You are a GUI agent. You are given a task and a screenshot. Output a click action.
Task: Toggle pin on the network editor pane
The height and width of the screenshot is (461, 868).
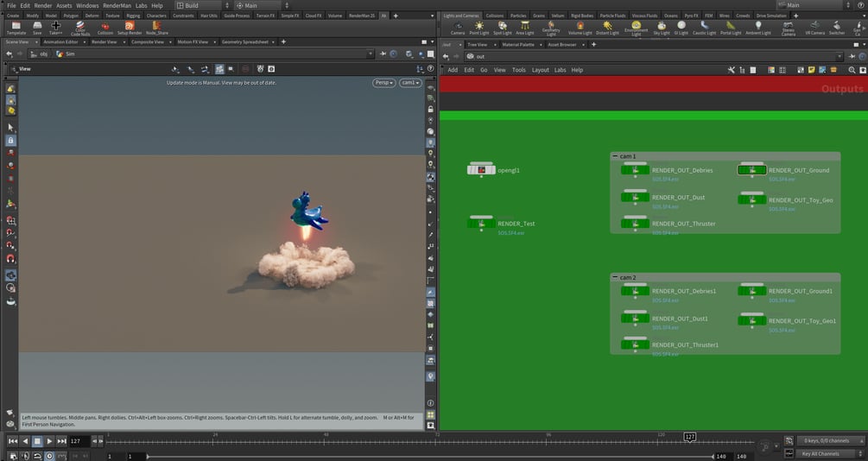852,56
